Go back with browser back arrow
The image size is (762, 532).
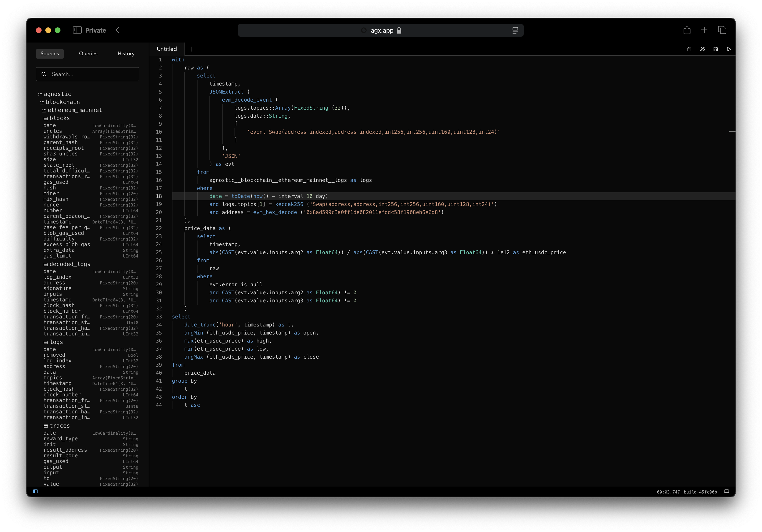(x=117, y=30)
